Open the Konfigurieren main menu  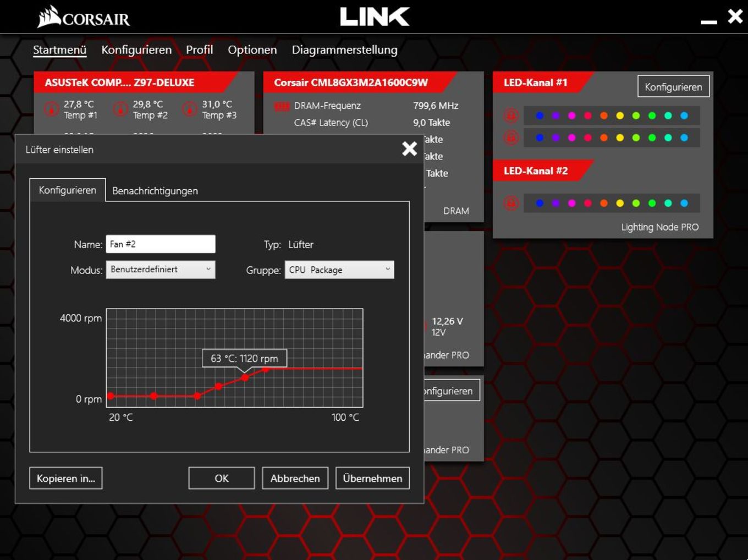coord(136,50)
